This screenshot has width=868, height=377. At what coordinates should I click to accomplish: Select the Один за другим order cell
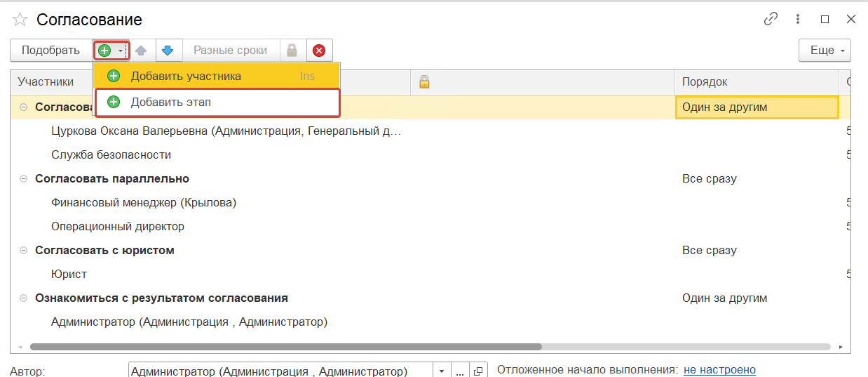tap(757, 107)
